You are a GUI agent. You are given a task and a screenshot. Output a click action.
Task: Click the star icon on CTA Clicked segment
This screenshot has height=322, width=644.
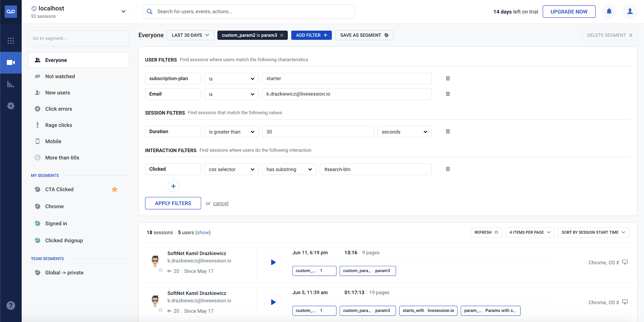(115, 189)
